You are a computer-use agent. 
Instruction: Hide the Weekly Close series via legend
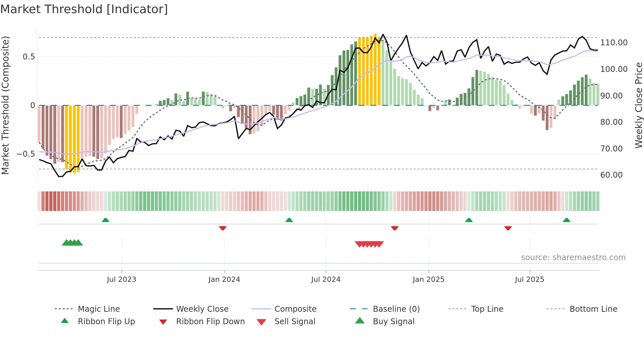[x=202, y=309]
